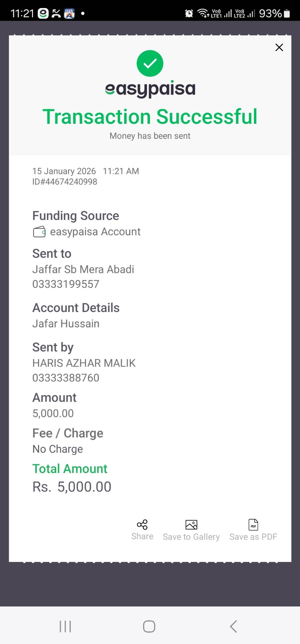Tap the Total Amount Rs. 5,000.00 value

72,487
